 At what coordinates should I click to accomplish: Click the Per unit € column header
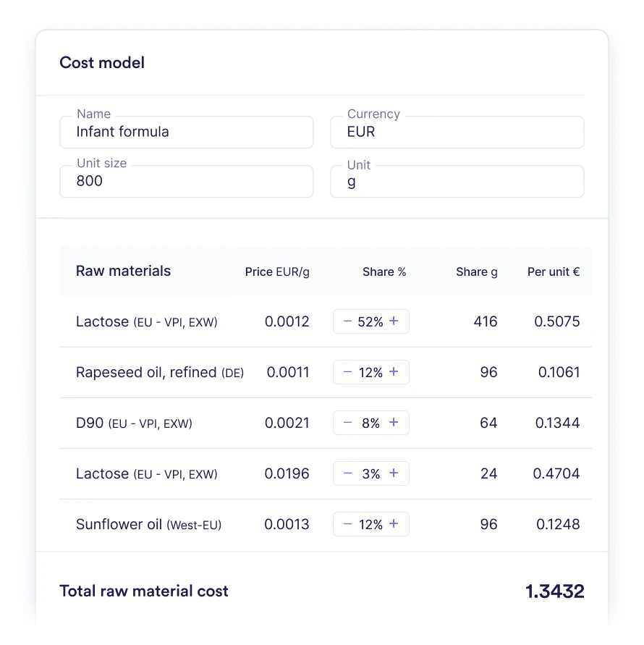coord(554,272)
